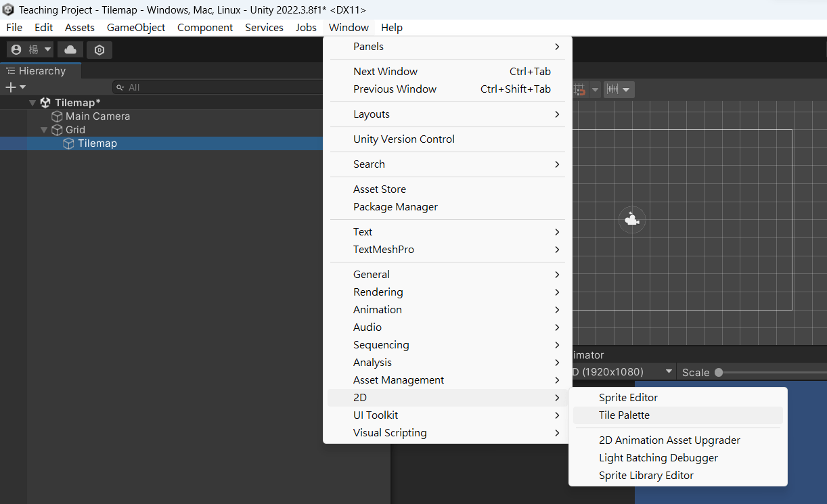827x504 pixels.
Task: Expand the TextMeshPro submenu
Action: click(448, 250)
